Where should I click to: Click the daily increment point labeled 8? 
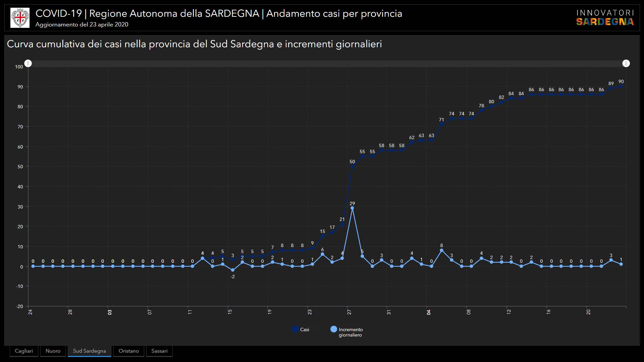[441, 250]
